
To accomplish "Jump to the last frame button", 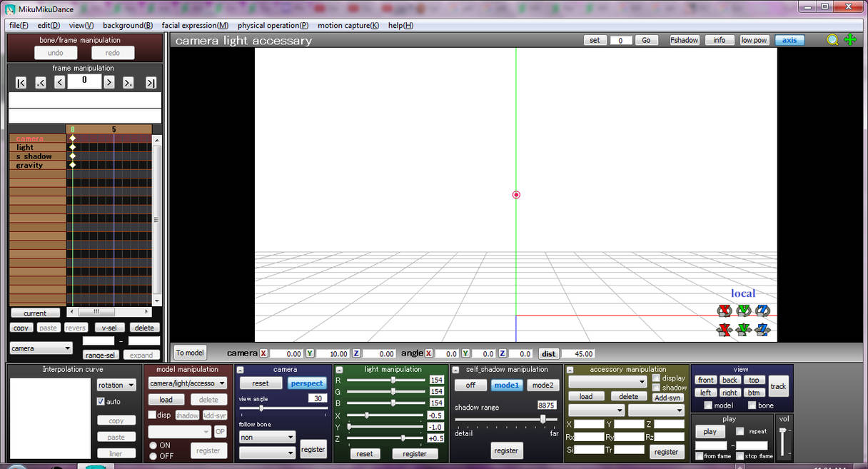I will 151,83.
